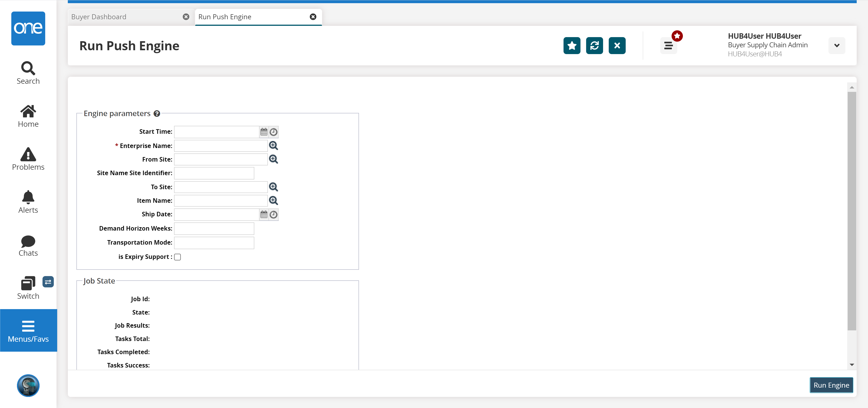Open the Menus/Favs panel
Image resolution: width=868 pixels, height=408 pixels.
click(28, 330)
